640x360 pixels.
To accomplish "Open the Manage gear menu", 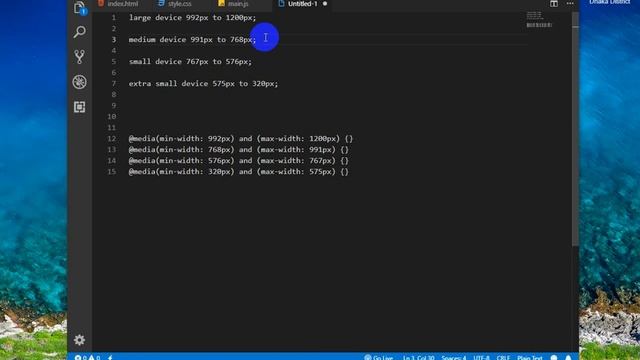I will click(x=80, y=340).
